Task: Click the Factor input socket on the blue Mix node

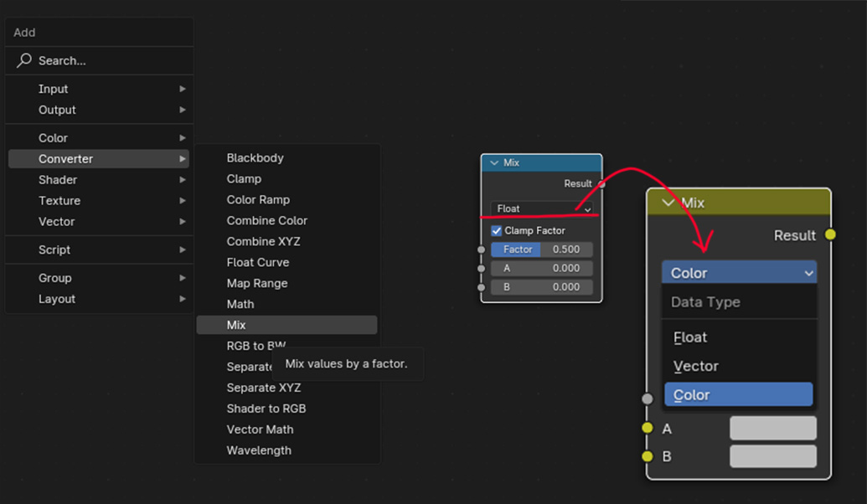Action: (480, 249)
